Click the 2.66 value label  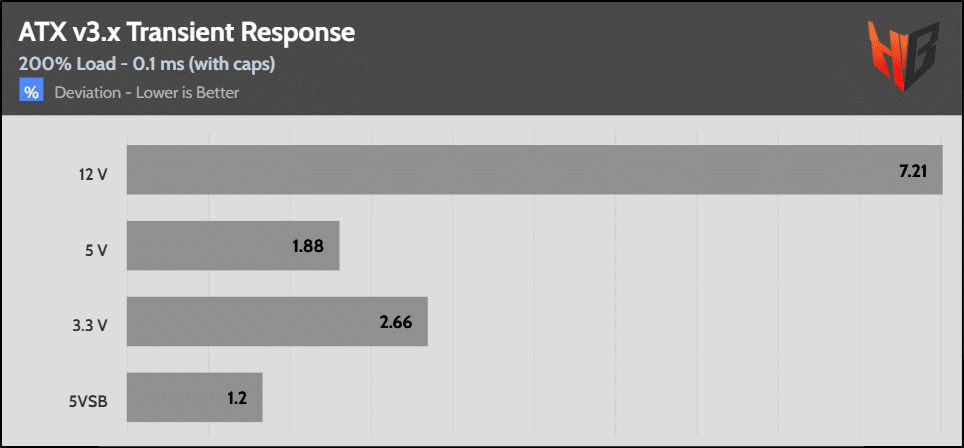tap(397, 323)
